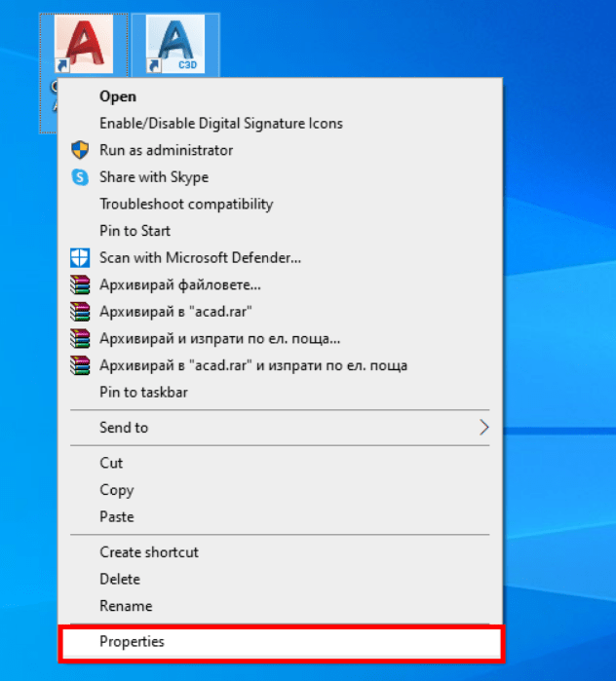
Task: Choose Pin to taskbar
Action: click(280, 393)
